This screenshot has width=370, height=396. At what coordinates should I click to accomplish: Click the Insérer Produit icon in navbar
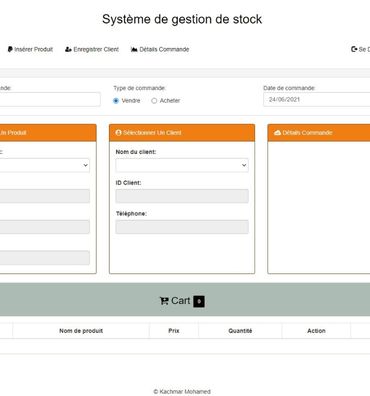click(x=10, y=49)
